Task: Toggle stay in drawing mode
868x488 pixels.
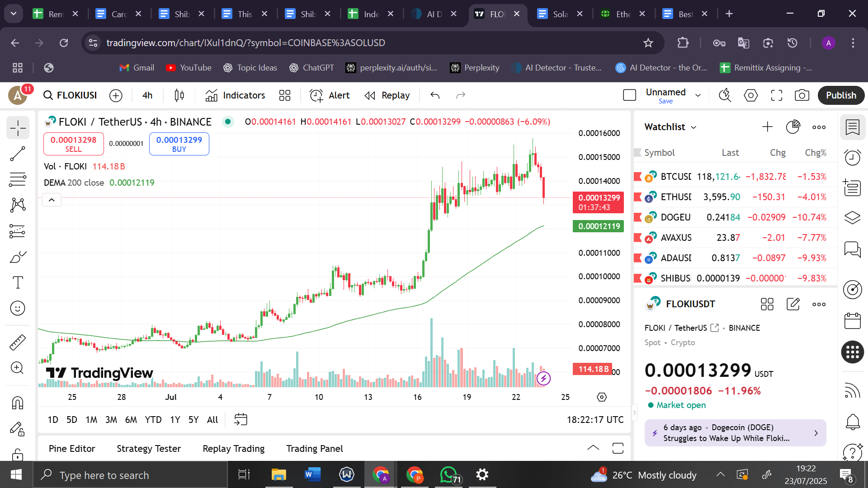Action: [18, 428]
